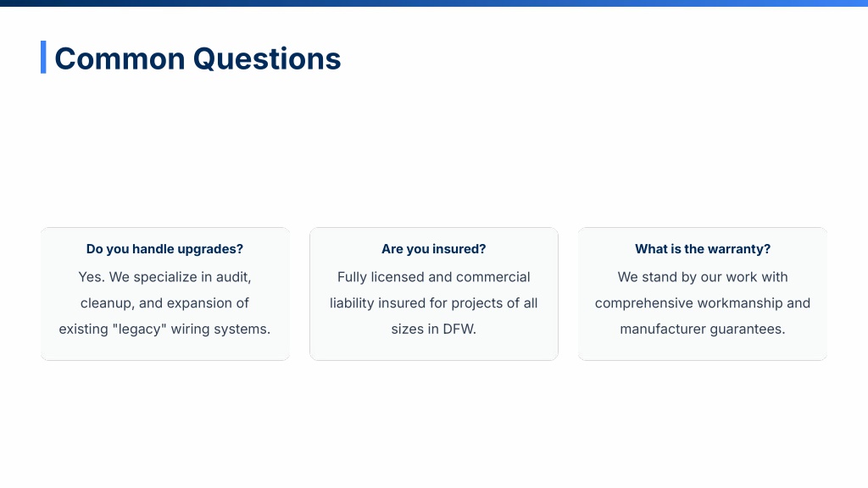Select the "Do you handle upgrades?" heading
This screenshot has height=488, width=868.
click(x=164, y=249)
